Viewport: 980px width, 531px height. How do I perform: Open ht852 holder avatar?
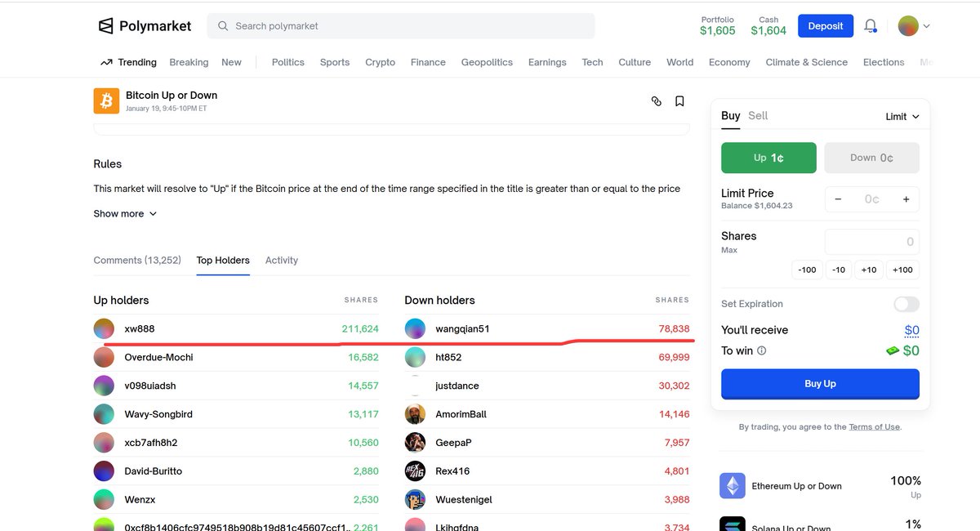click(415, 358)
